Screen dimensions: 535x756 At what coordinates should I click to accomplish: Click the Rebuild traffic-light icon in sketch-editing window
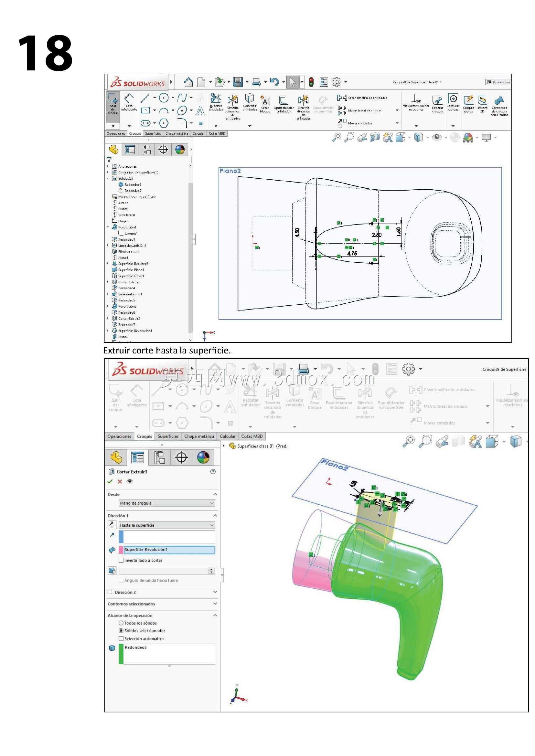311,82
